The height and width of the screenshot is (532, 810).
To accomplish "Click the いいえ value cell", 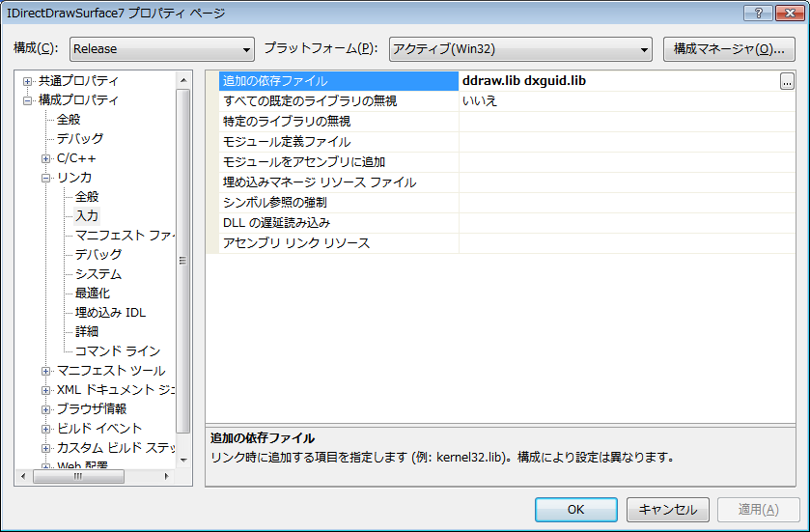I will 627,101.
